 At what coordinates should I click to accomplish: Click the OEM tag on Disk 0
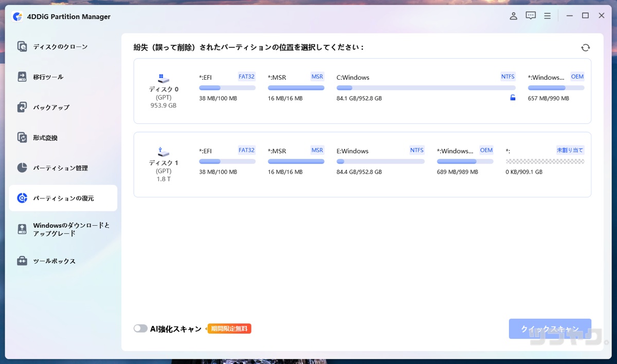pos(577,77)
